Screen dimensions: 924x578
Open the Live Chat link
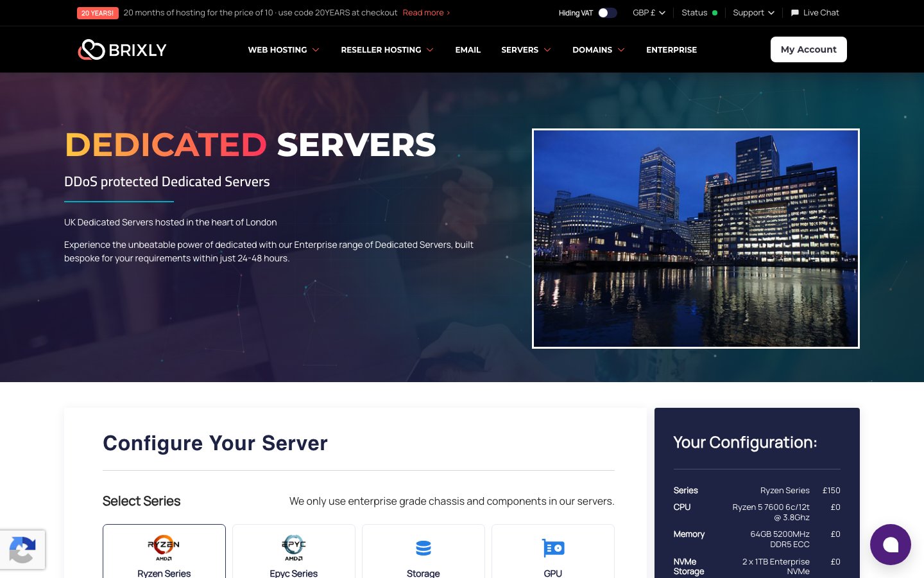coord(815,13)
